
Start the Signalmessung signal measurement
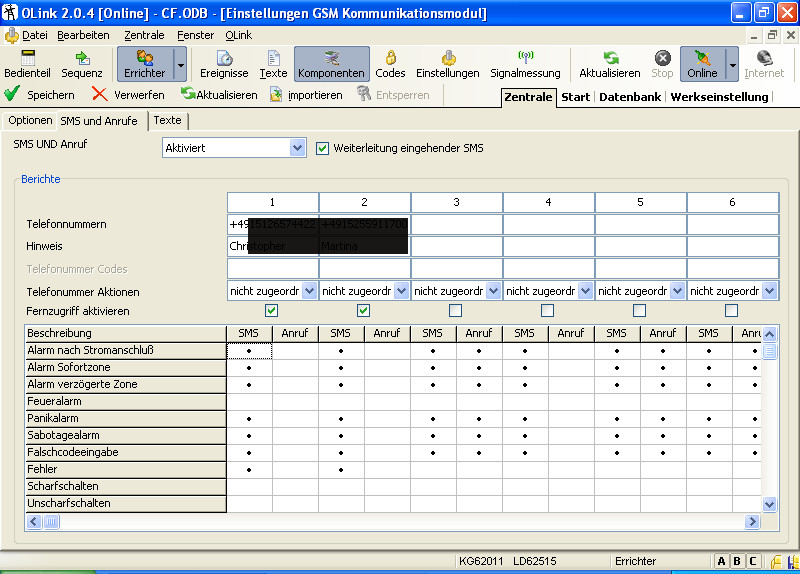coord(525,64)
